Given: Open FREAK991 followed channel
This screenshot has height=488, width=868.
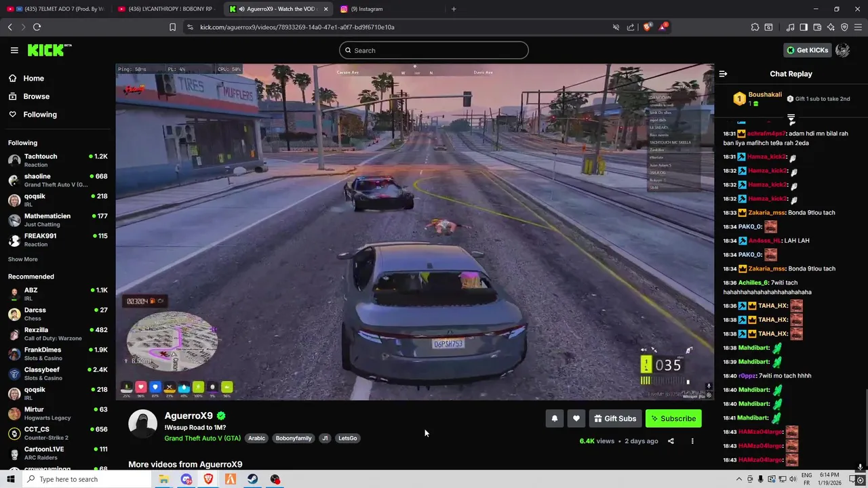Looking at the screenshot, I should pos(58,239).
